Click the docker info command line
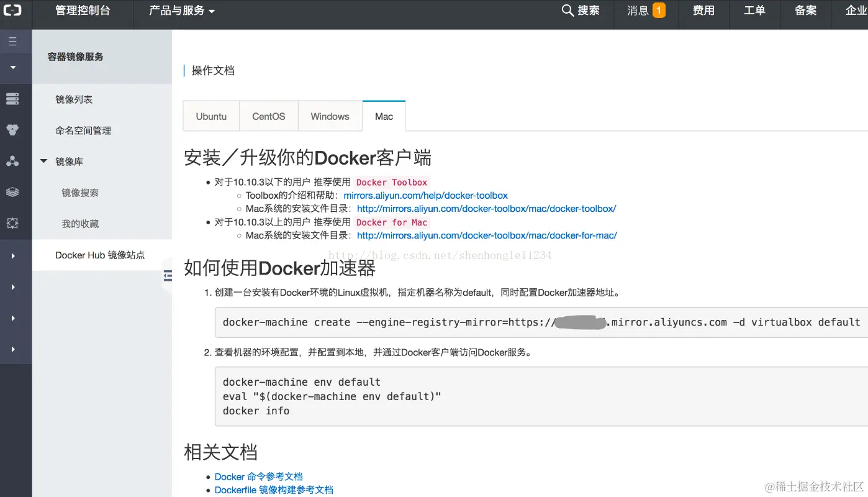 click(256, 411)
